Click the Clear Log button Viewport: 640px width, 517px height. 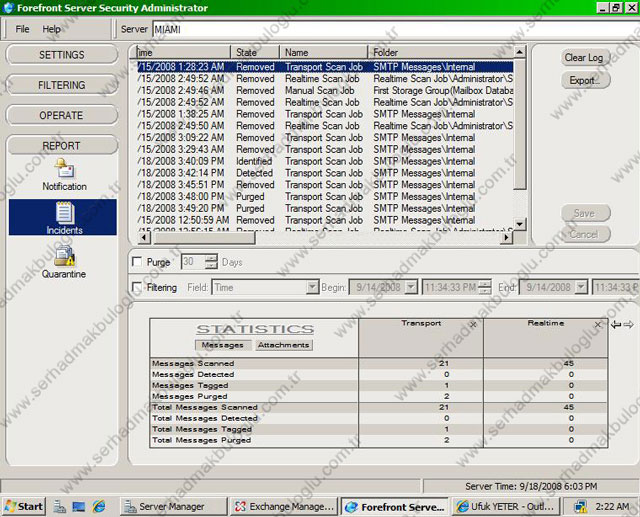[584, 58]
